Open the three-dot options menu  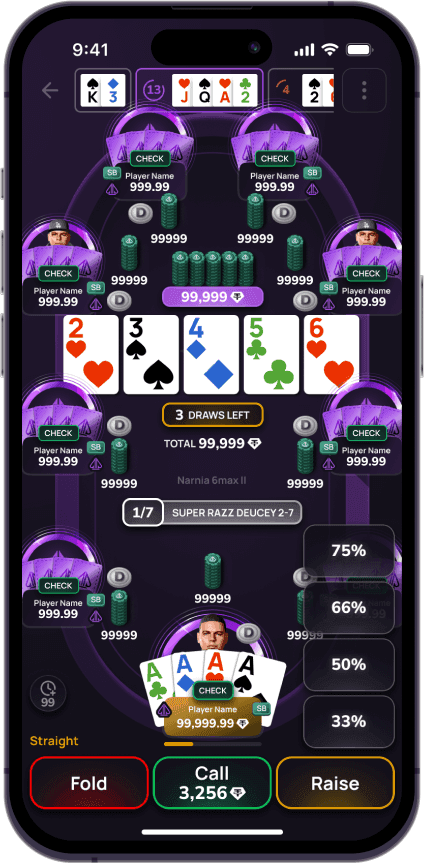pos(364,90)
